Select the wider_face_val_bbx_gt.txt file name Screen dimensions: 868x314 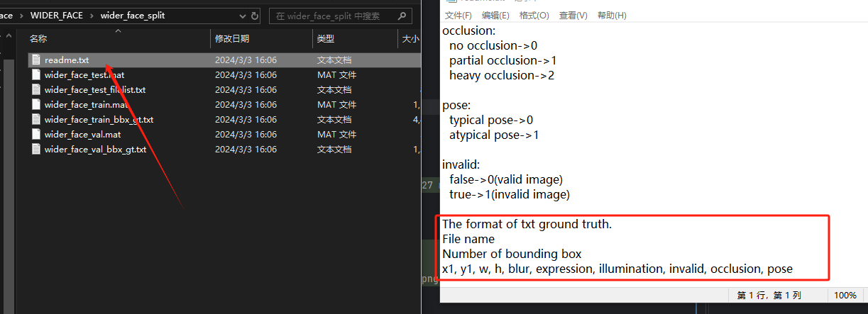(x=95, y=150)
